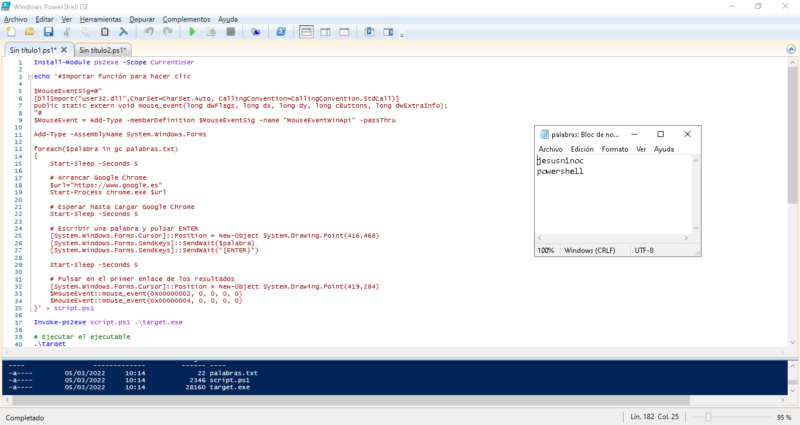Show script pane on the right layout
800x425 pixels.
[325, 32]
